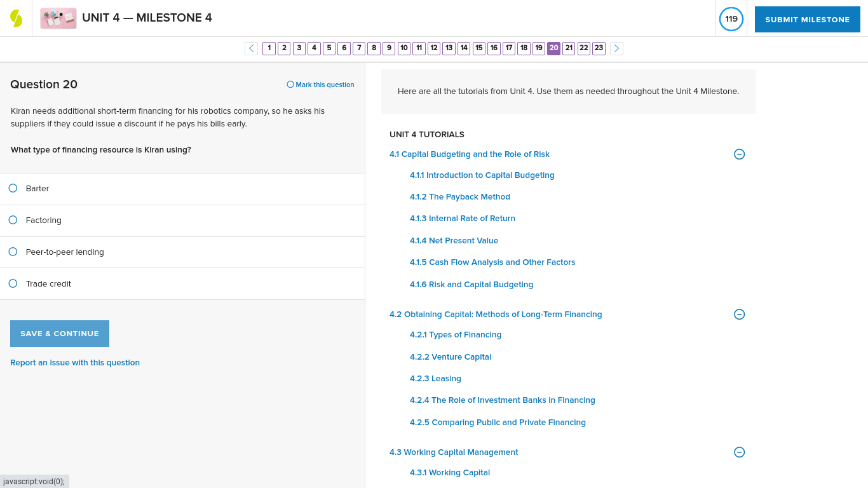Click the previous-page arrow in question navigation
This screenshot has height=488, width=868.
pos(251,48)
